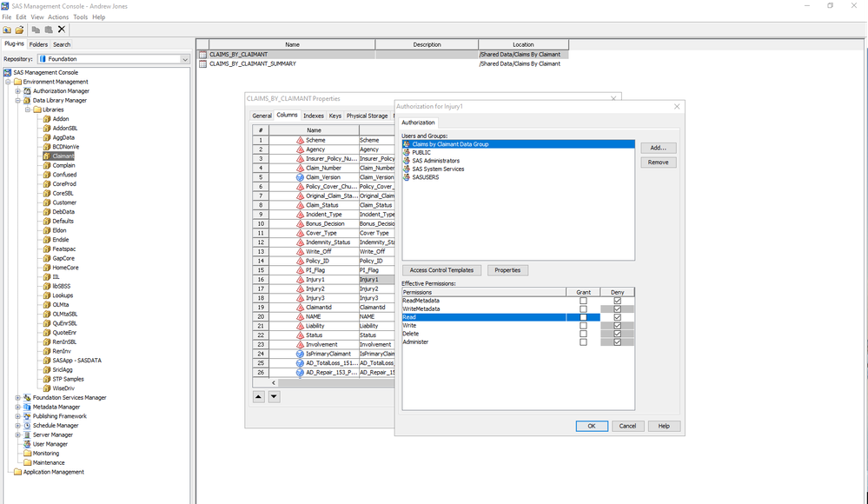The height and width of the screenshot is (504, 868).
Task: Open the Repository Foundation dropdown
Action: point(185,59)
